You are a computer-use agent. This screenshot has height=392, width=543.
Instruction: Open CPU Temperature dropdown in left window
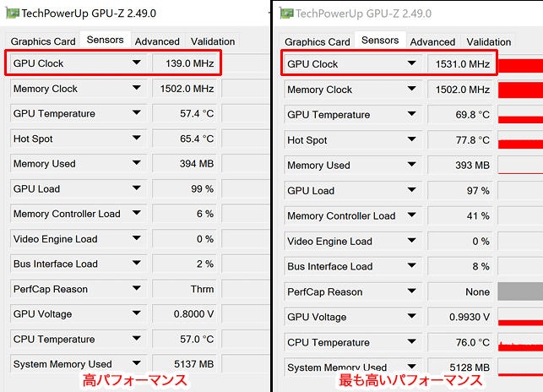click(x=137, y=338)
